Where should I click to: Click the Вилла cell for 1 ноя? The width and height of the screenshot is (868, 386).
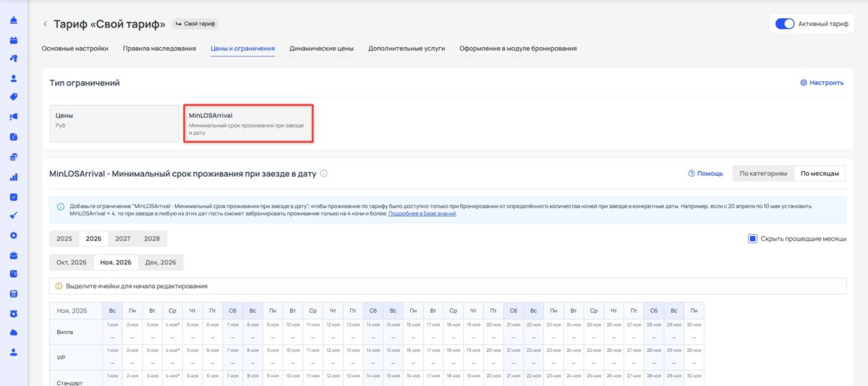[x=112, y=332]
